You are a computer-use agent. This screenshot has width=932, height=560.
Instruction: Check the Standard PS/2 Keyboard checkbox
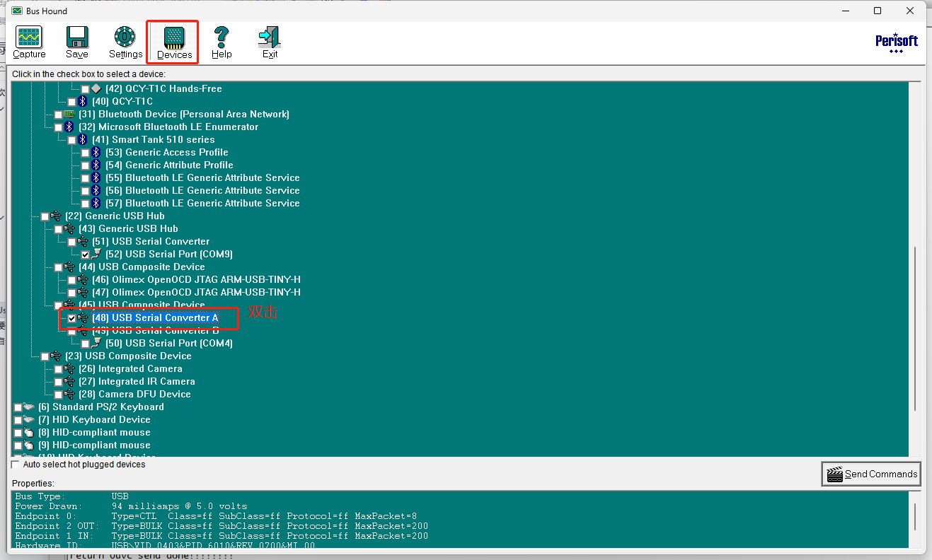(x=18, y=407)
